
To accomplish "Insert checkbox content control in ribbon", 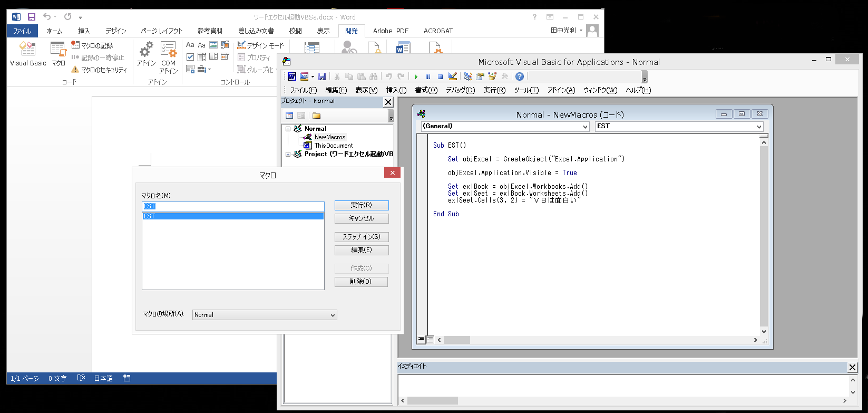I will click(190, 57).
